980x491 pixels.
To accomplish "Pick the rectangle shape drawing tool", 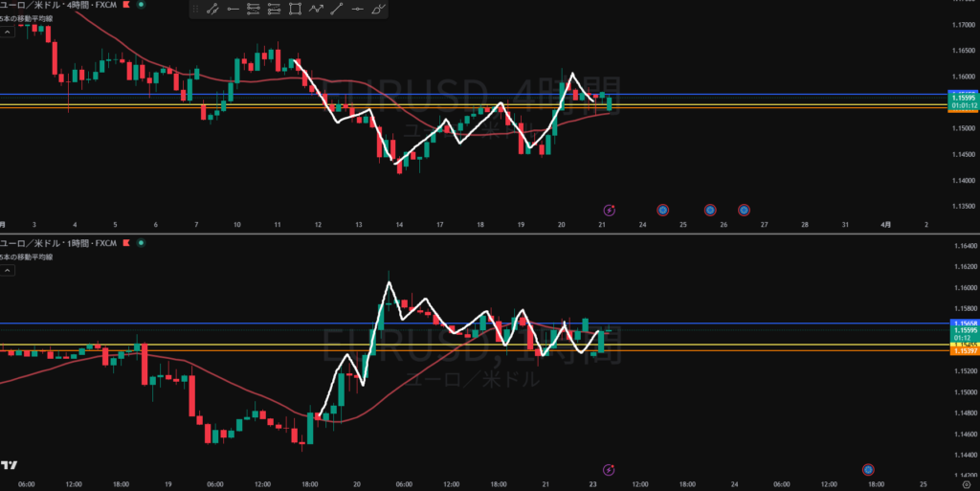I will tap(295, 10).
